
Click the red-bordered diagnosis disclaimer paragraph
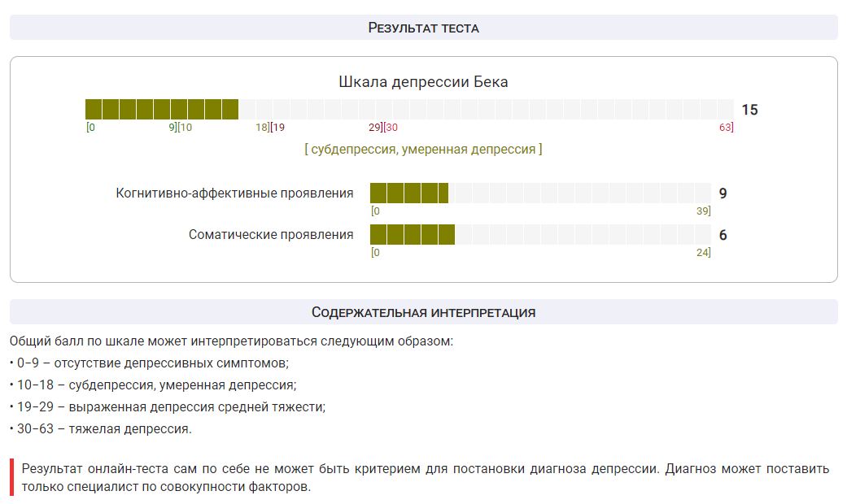[425, 478]
